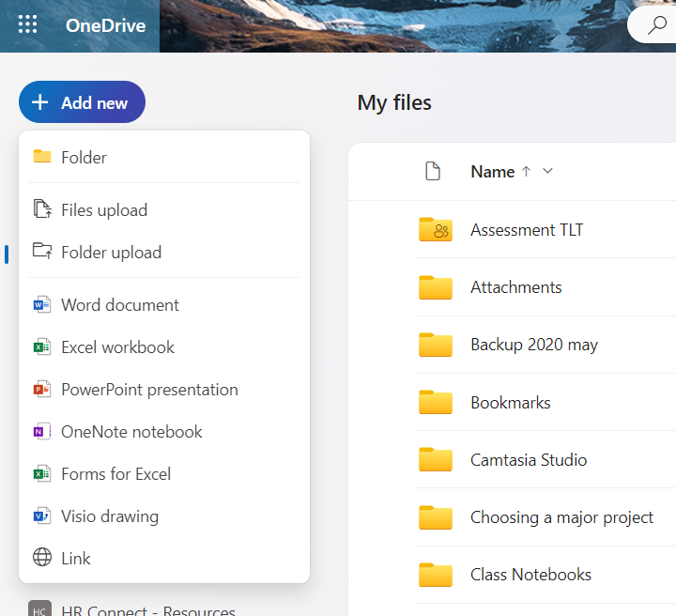The height and width of the screenshot is (616, 676).
Task: Choose Files upload menu option
Action: 104,210
